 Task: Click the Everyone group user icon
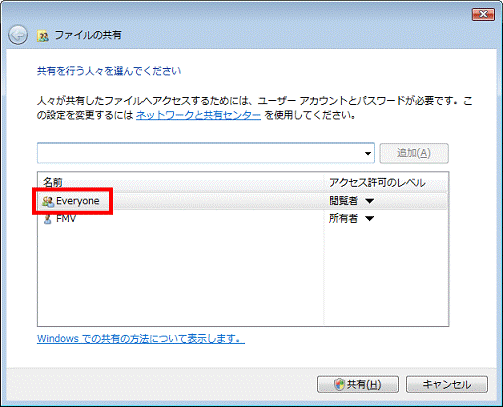click(48, 201)
